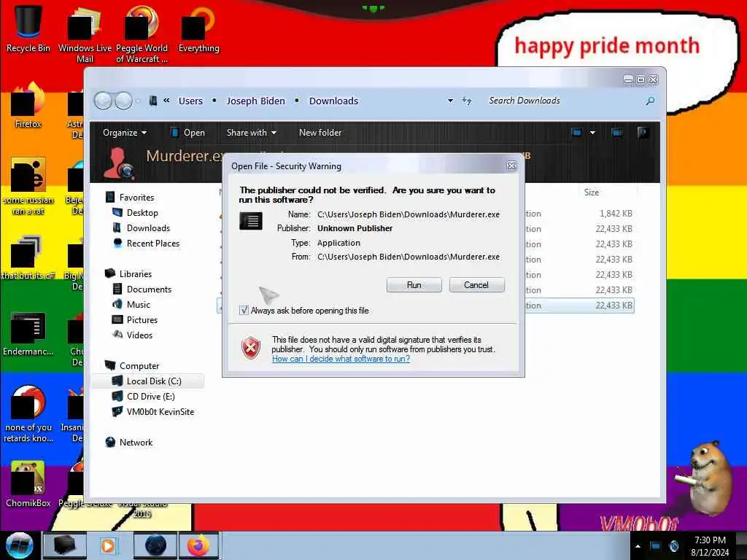The height and width of the screenshot is (560, 747).
Task: Open Firefox from the taskbar
Action: 198,545
